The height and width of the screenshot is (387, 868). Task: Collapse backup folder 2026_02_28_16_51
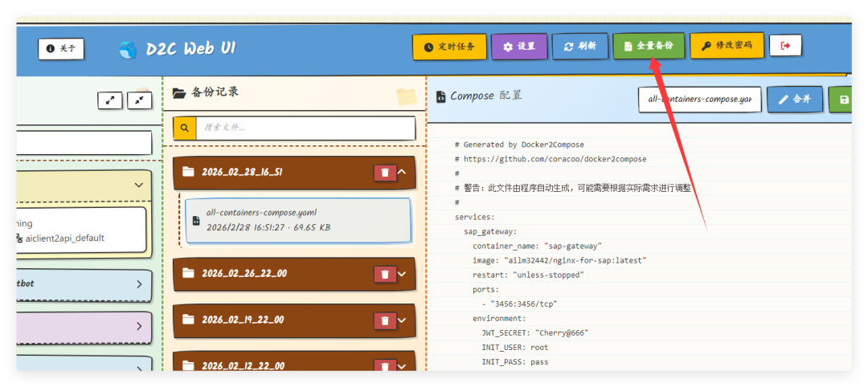pyautogui.click(x=403, y=172)
